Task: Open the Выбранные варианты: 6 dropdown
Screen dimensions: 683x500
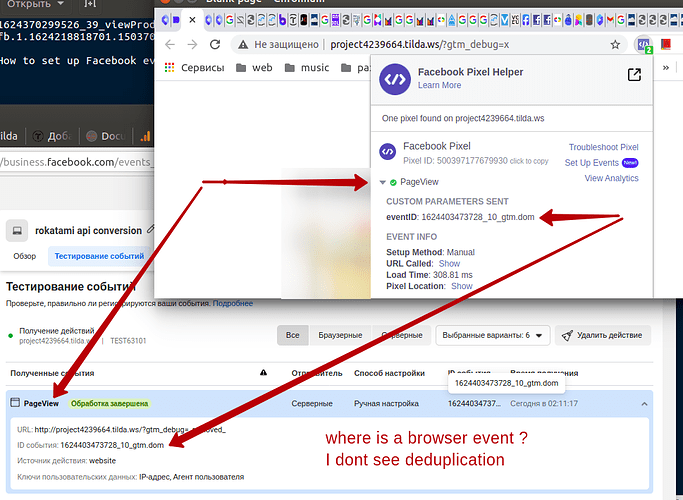Action: point(492,335)
